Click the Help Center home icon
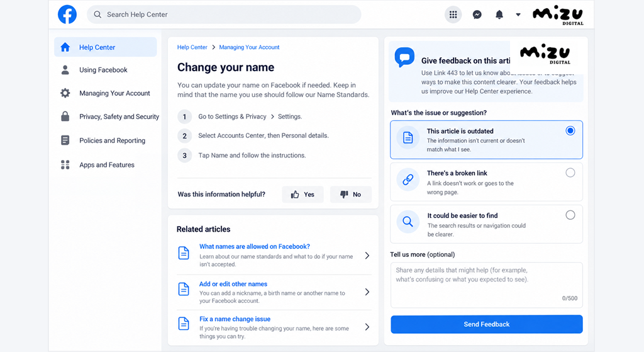This screenshot has height=352, width=644. [65, 47]
